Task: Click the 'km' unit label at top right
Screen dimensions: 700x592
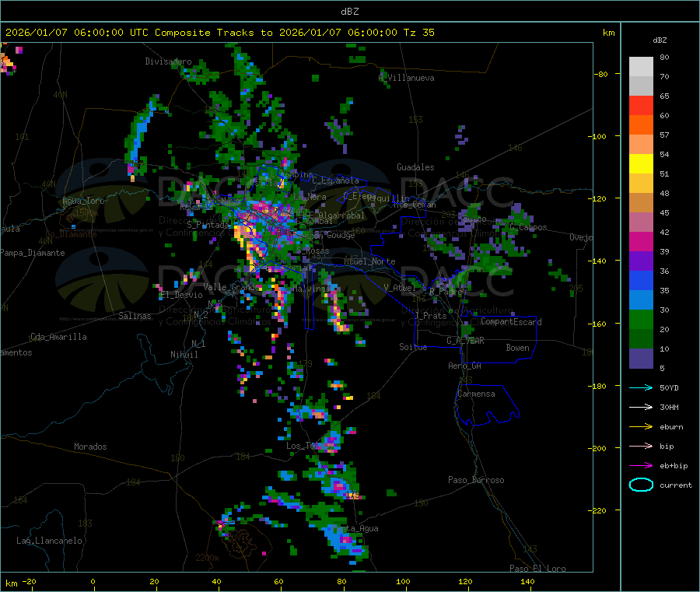Action: pos(608,33)
